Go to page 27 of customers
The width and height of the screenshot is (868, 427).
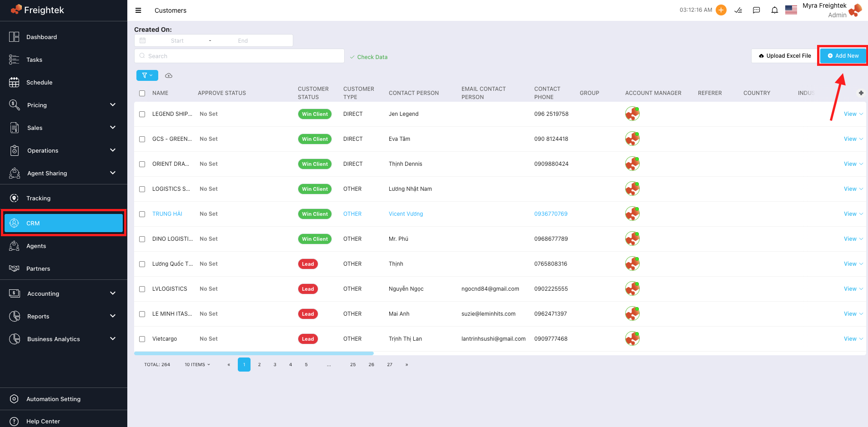pyautogui.click(x=390, y=365)
